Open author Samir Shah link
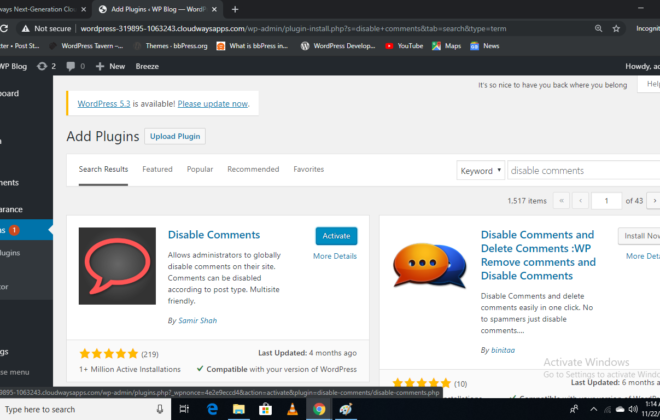 click(197, 321)
